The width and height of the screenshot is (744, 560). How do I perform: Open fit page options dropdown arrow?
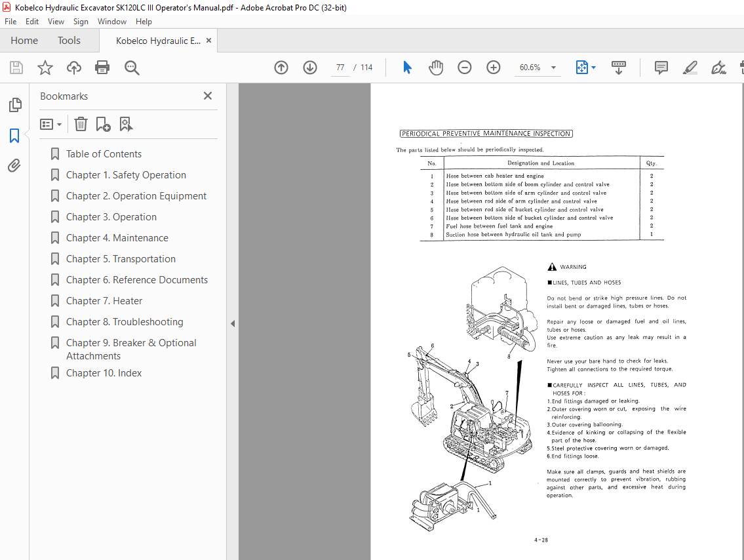[x=594, y=68]
